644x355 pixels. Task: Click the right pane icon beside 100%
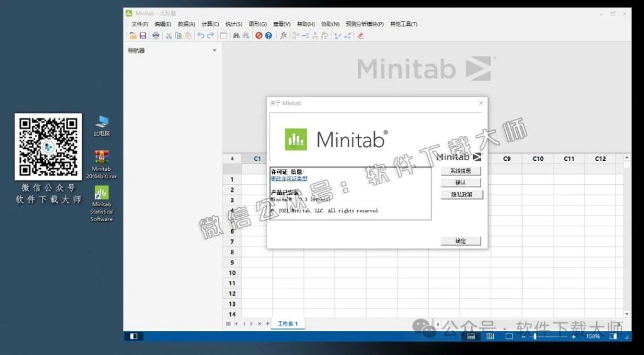613,336
